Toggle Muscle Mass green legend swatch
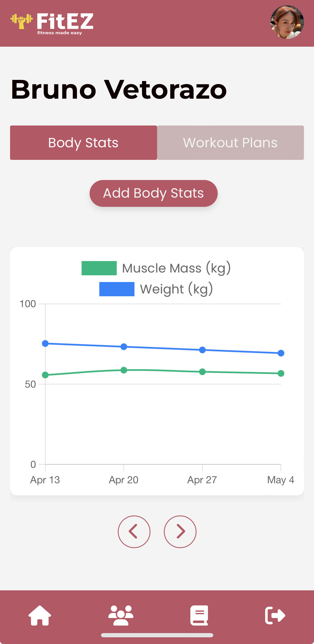The width and height of the screenshot is (314, 644). [99, 268]
